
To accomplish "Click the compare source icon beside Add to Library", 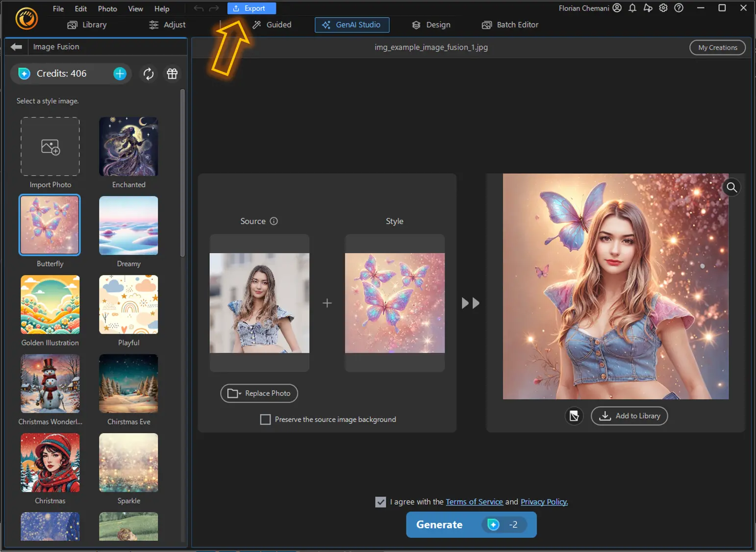I will [x=574, y=416].
